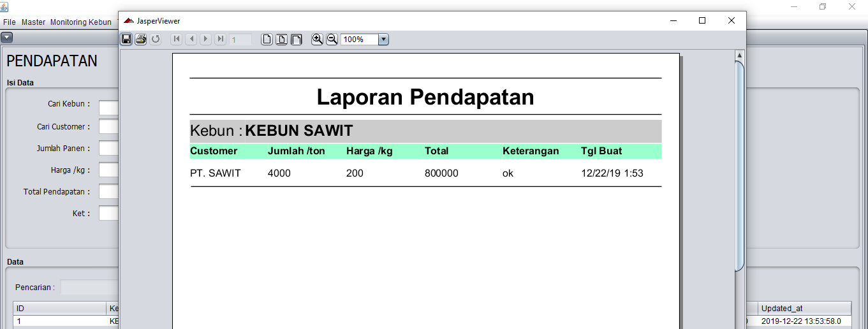This screenshot has width=868, height=329.
Task: Click the Cari Kebun input field
Action: (x=109, y=108)
